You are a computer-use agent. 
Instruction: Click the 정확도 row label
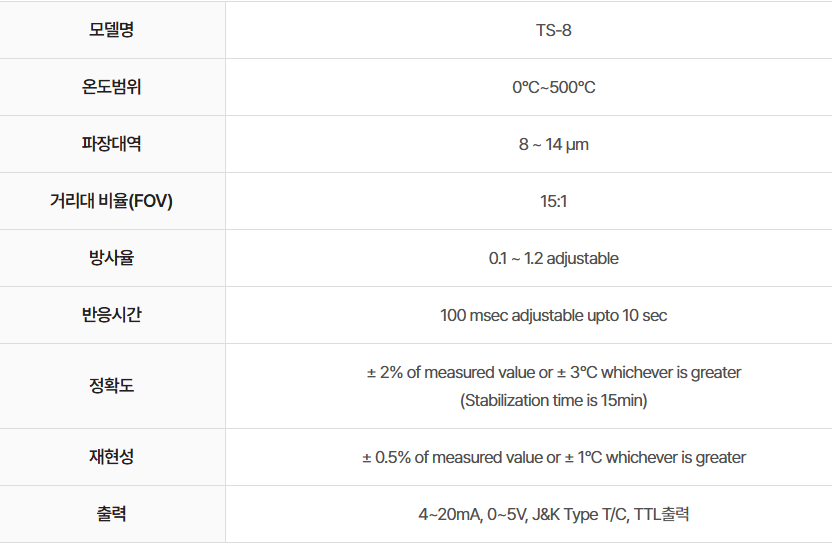tap(112, 386)
